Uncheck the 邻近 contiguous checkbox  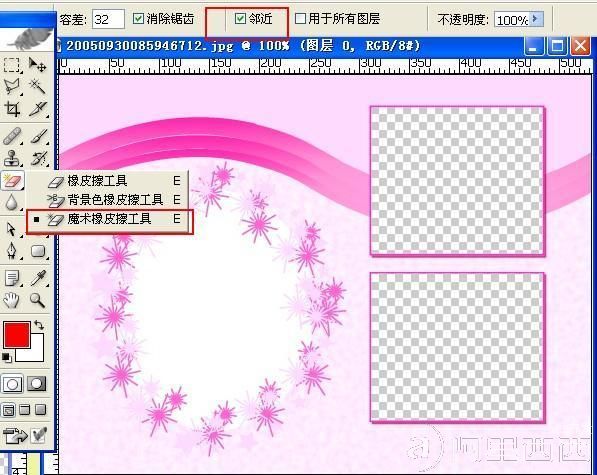click(240, 18)
